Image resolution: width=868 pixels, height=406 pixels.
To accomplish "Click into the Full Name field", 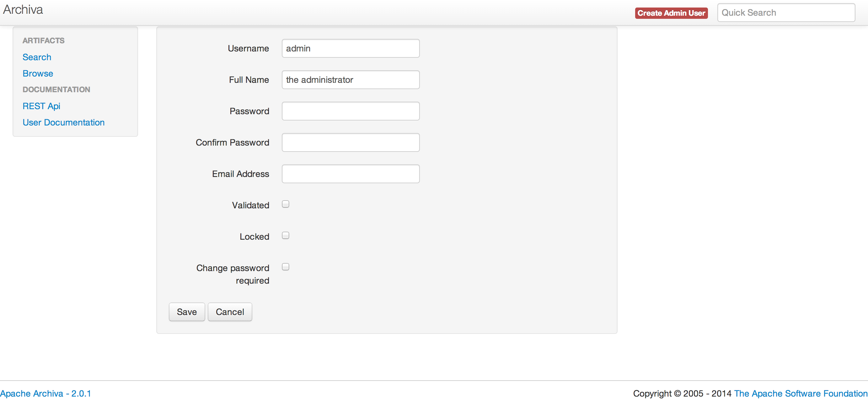I will click(x=351, y=80).
